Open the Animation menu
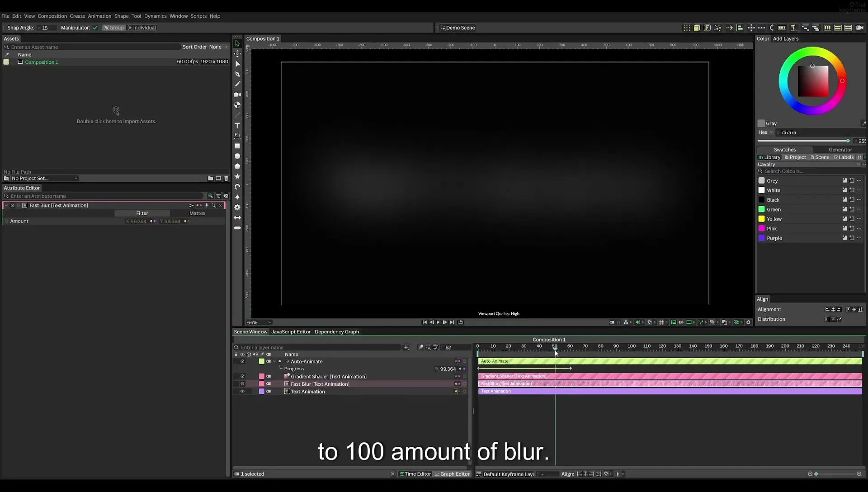 tap(99, 16)
